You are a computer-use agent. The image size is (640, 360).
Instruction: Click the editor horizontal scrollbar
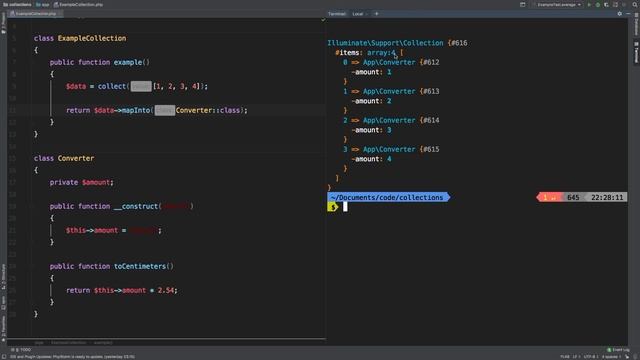click(167, 338)
